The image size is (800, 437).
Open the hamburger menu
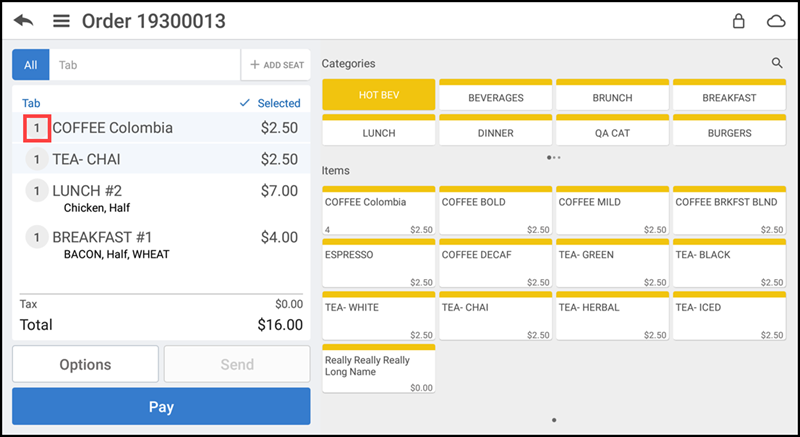[x=62, y=21]
